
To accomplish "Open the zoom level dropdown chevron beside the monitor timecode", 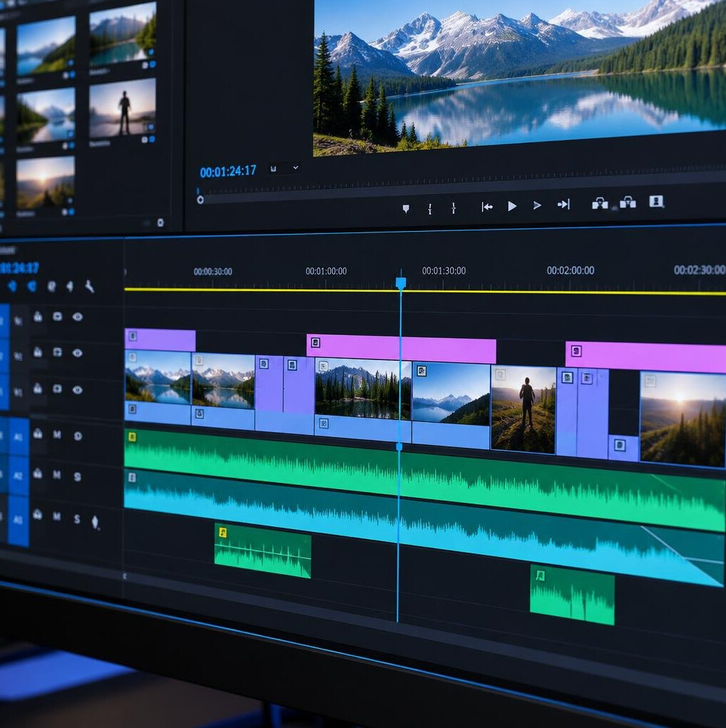I will 295,168.
